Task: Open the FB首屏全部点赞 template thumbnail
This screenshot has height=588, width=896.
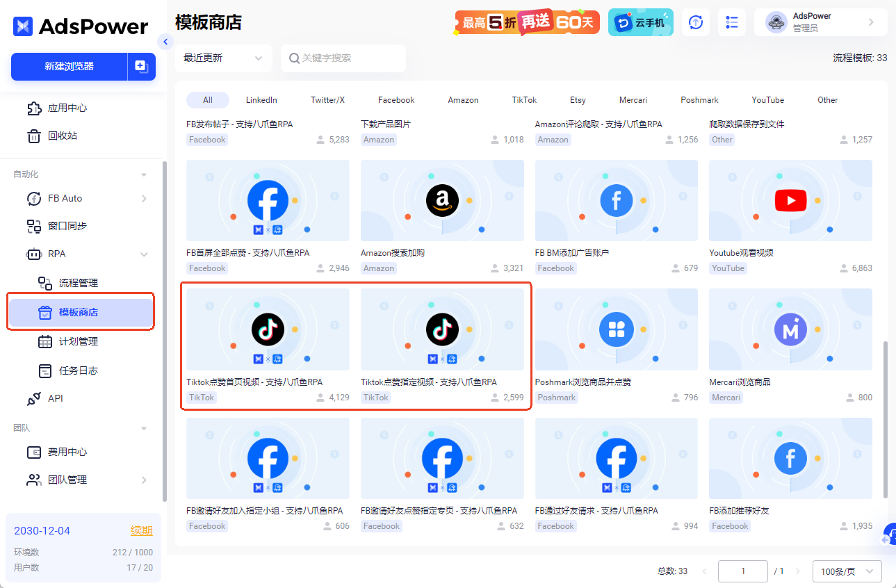Action: click(x=268, y=201)
